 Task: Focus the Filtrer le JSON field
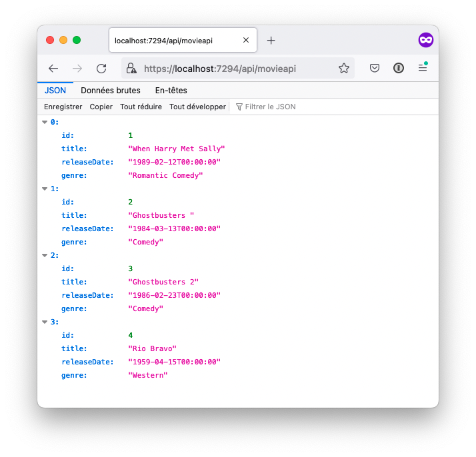(333, 107)
